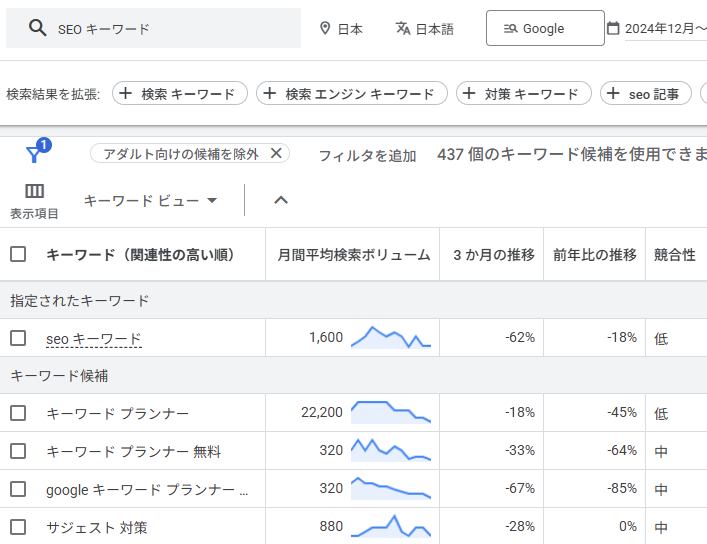
Task: Click the -62% three-month trend value
Action: click(x=520, y=337)
